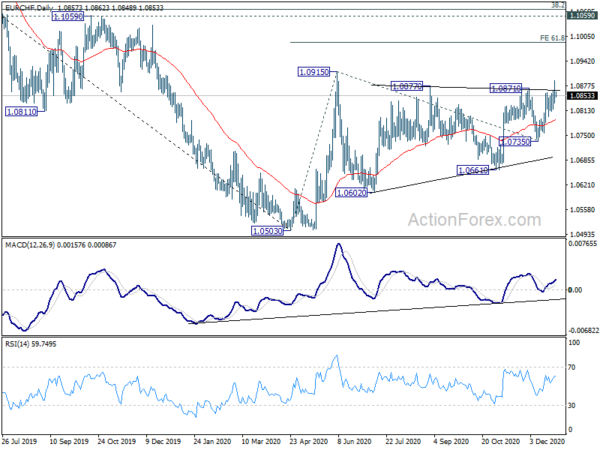The image size is (600, 450).
Task: Click the 1.06020 support price label
Action: 352,192
